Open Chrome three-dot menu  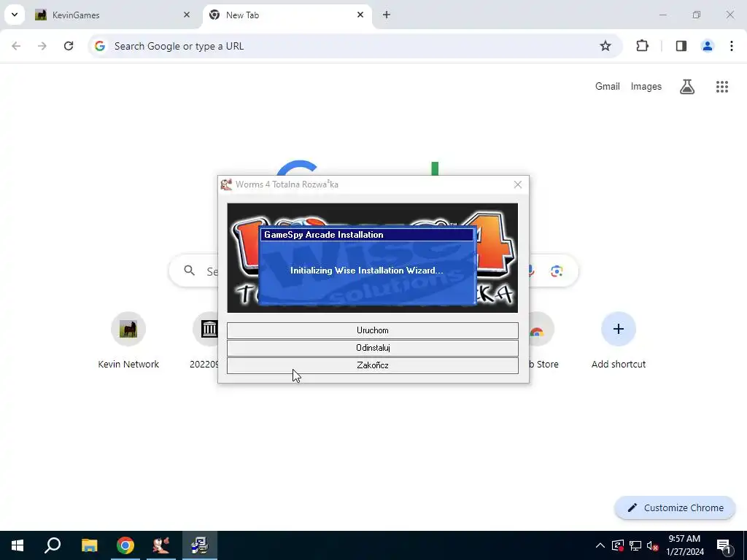732,46
